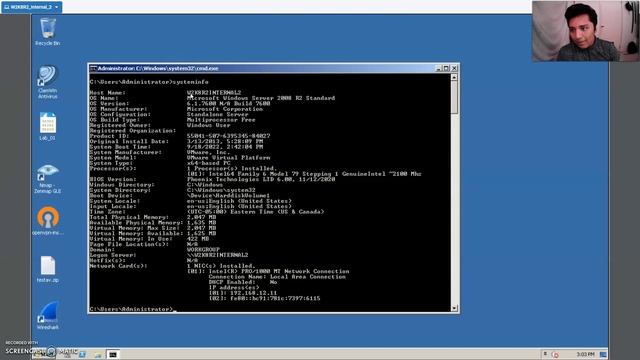Image resolution: width=640 pixels, height=360 pixels.
Task: Maximize the cmd.exe window
Action: pos(446,68)
